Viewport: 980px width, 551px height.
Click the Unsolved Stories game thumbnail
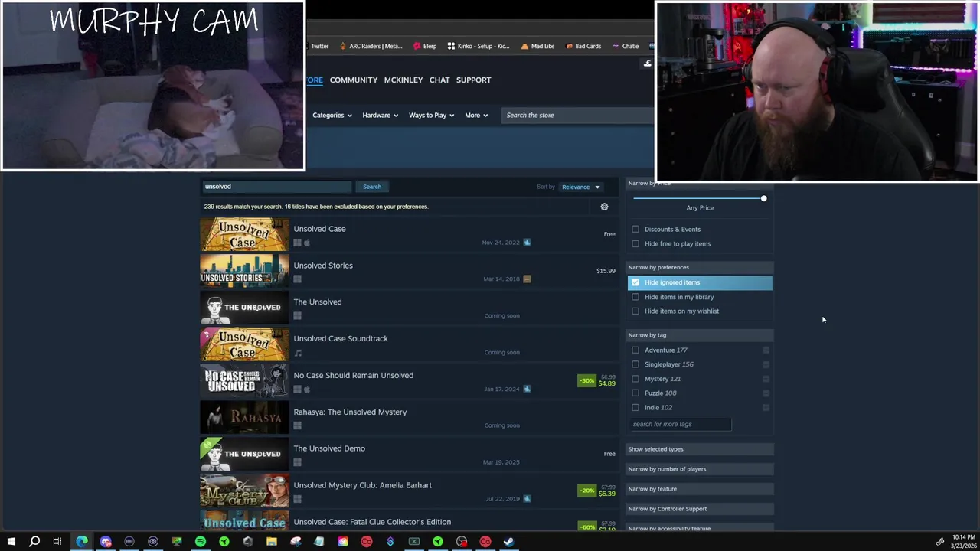tap(245, 272)
